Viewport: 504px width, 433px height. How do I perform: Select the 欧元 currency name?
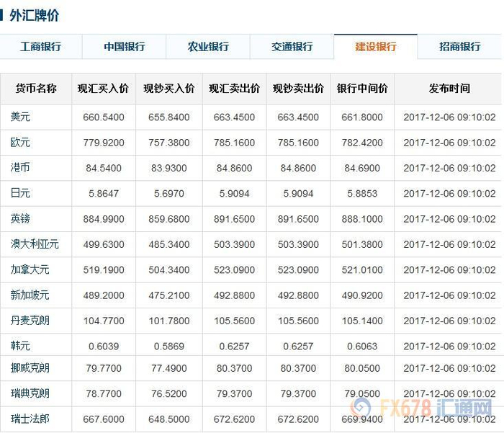[20, 142]
